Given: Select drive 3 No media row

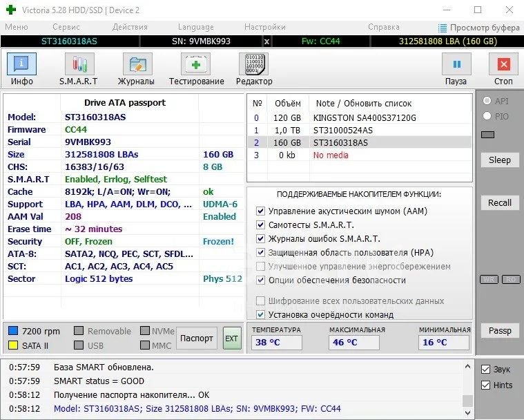Looking at the screenshot, I should (x=360, y=155).
